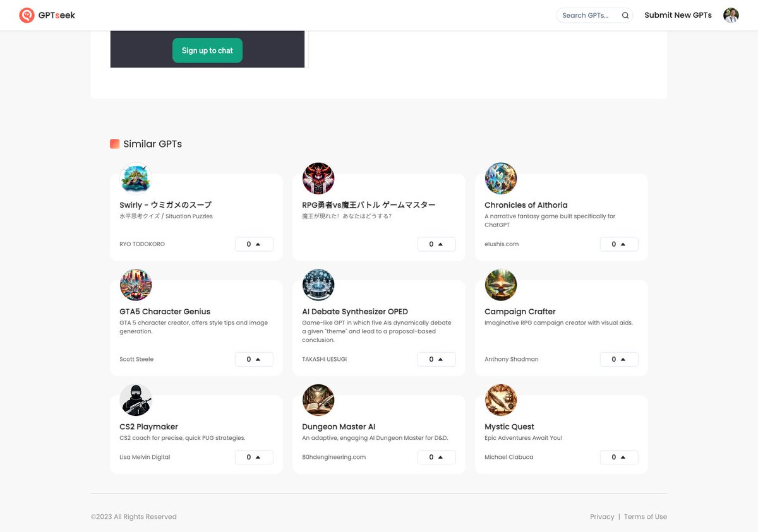Upvote AI Debate Synthesizer OPED
This screenshot has height=532, width=758.
click(436, 359)
